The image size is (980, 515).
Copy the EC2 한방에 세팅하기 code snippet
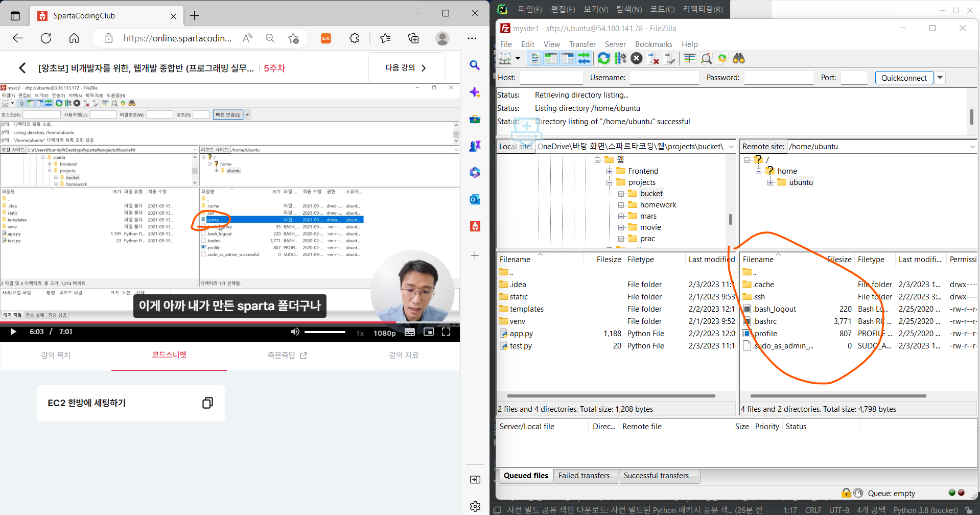(207, 403)
